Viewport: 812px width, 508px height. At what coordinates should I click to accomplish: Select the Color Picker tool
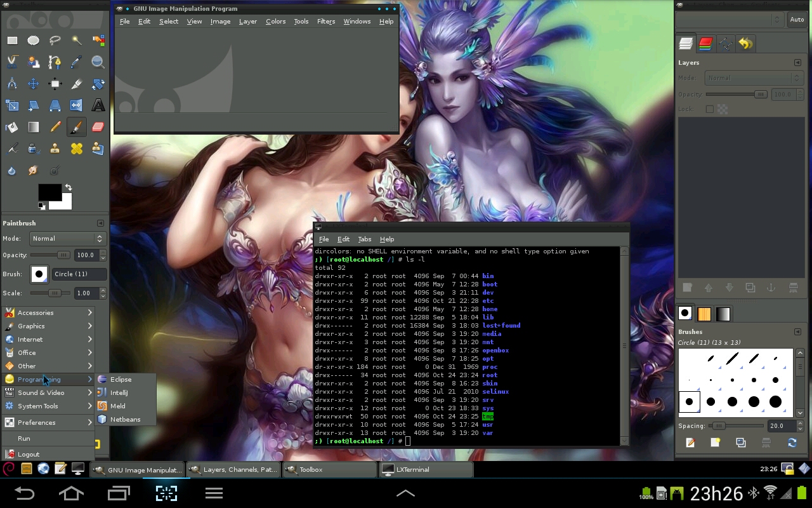[76, 62]
